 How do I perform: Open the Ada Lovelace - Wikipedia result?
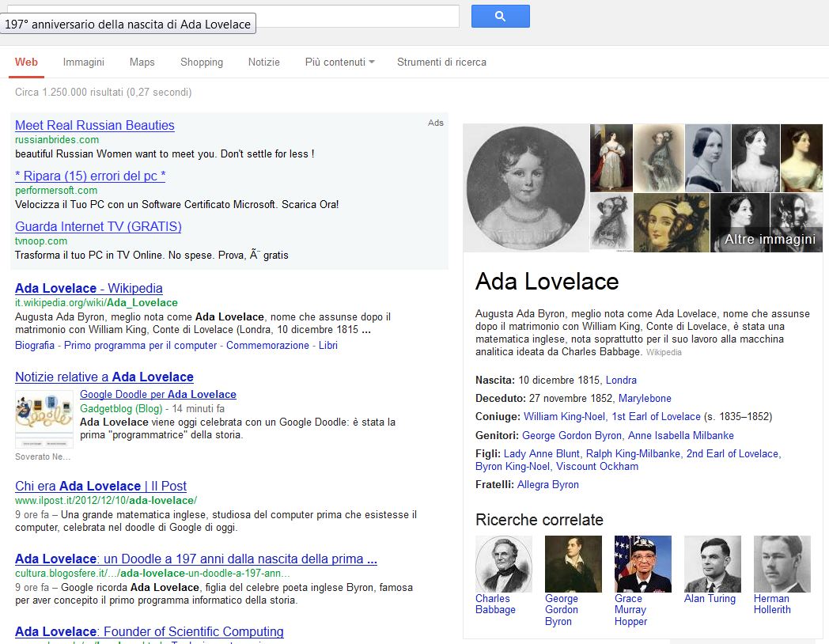tap(89, 288)
